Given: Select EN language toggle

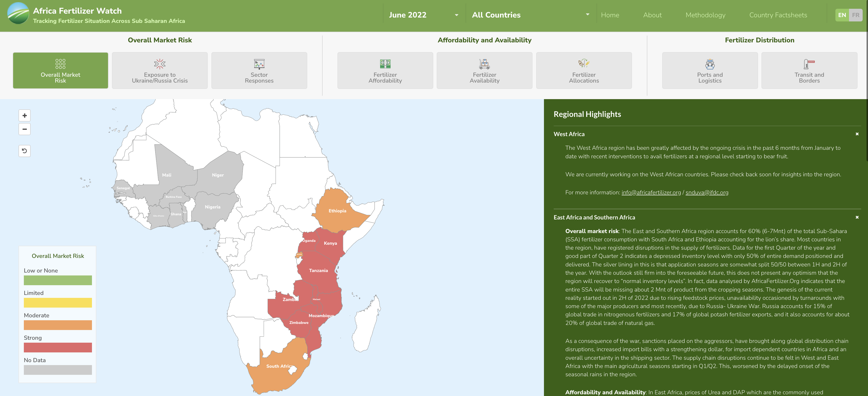Looking at the screenshot, I should pyautogui.click(x=842, y=15).
